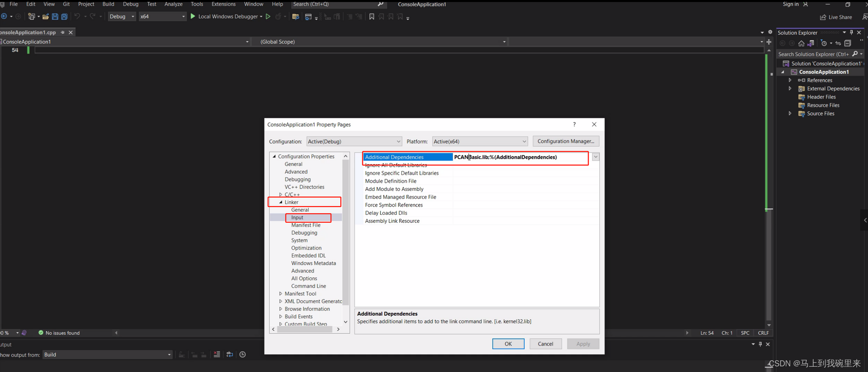Click the No issues found indicator

[59, 333]
